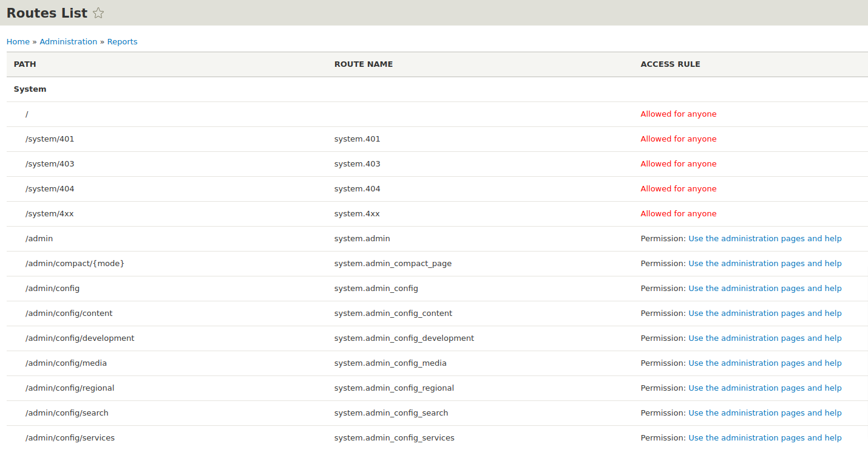868x449 pixels.
Task: Click permission link for /admin/config/development path
Action: click(764, 338)
